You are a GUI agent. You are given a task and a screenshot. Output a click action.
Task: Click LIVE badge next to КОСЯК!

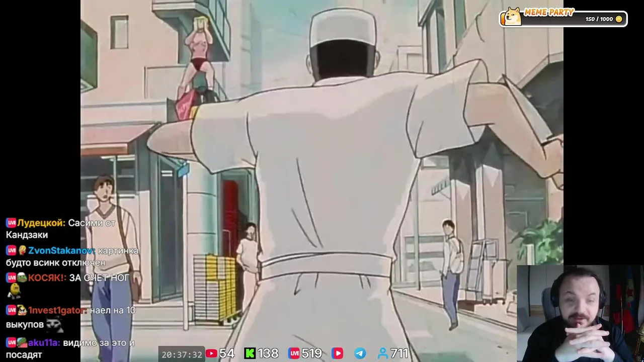tap(11, 278)
